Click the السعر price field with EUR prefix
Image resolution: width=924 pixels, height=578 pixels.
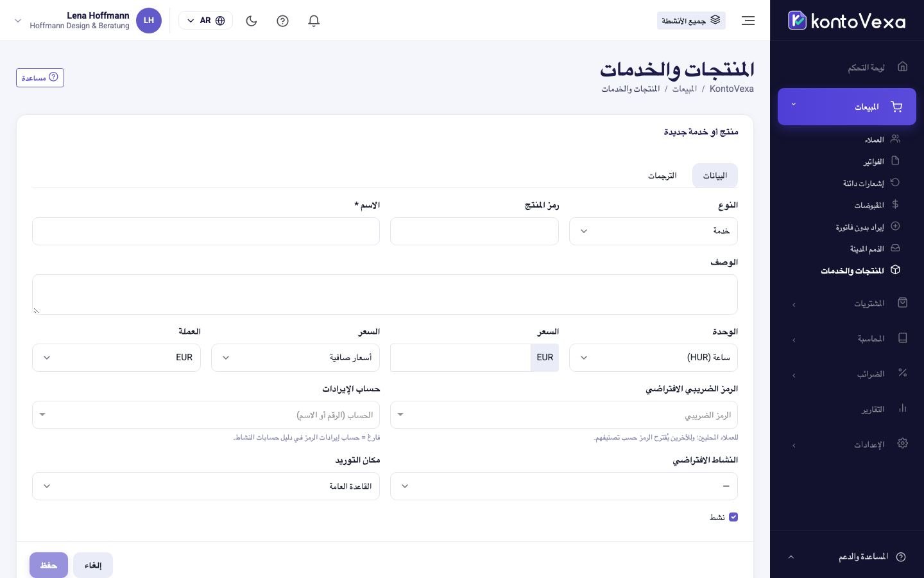point(460,357)
